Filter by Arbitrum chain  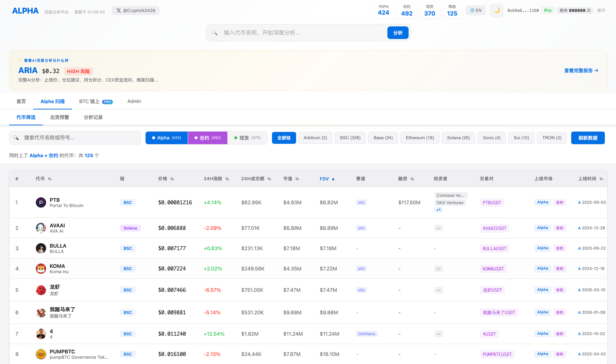pos(315,138)
